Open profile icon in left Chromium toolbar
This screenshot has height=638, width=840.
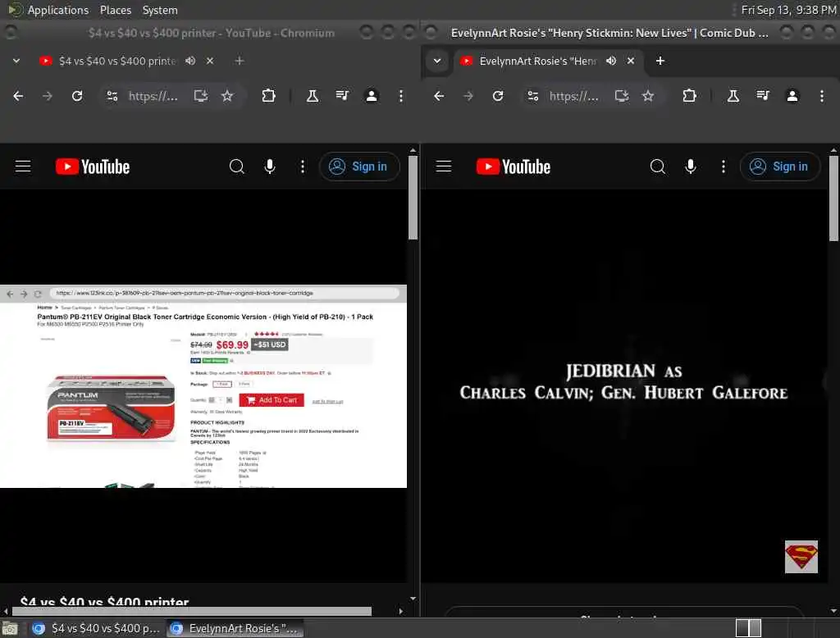[372, 96]
